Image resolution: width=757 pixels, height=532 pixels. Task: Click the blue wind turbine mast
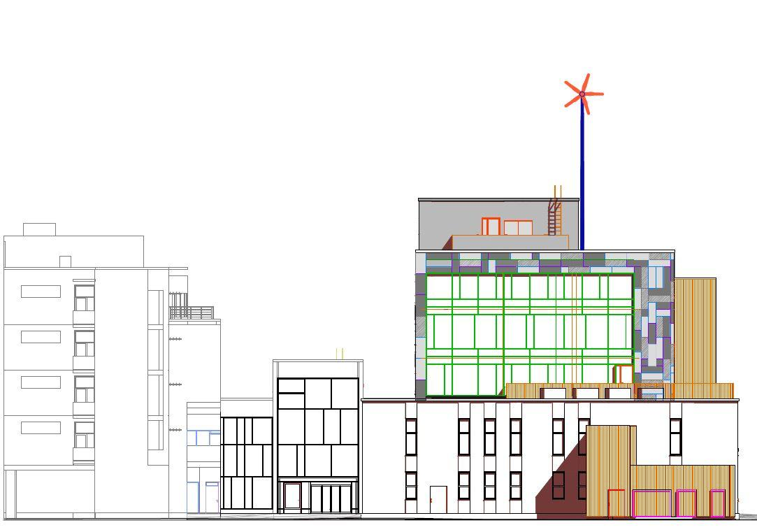(x=582, y=174)
